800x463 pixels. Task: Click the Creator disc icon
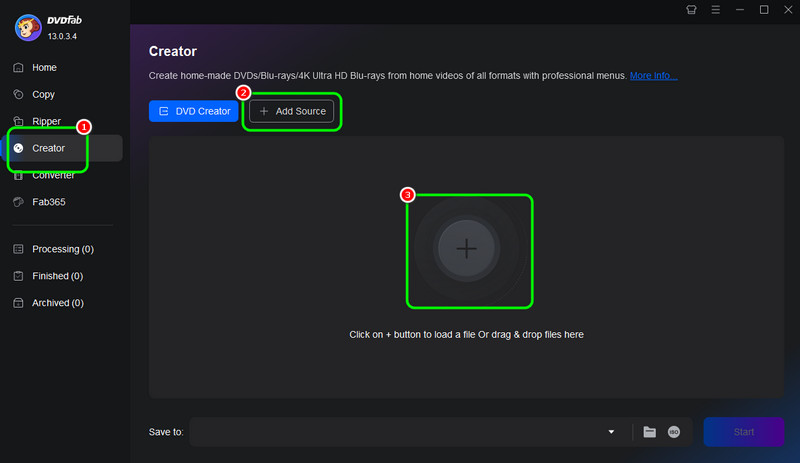point(18,148)
